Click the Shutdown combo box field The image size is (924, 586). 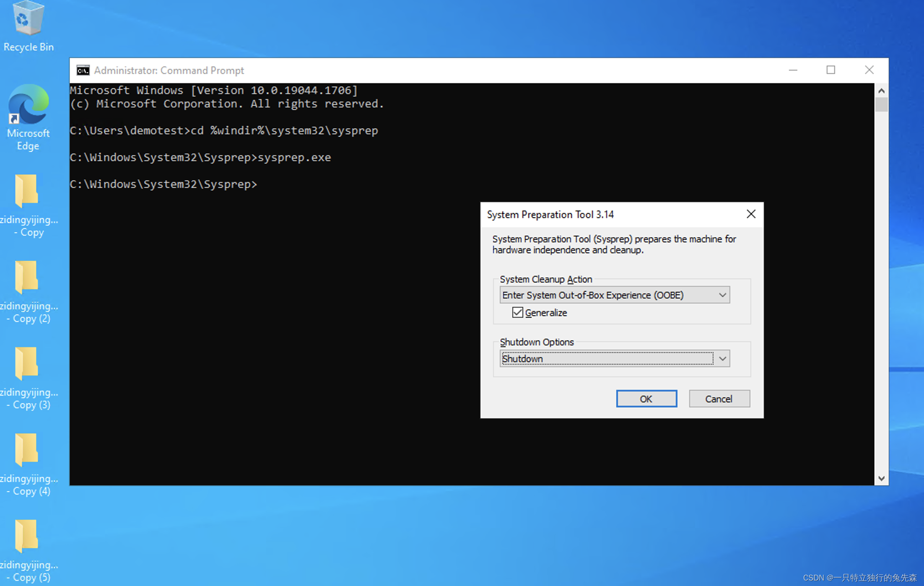(606, 359)
